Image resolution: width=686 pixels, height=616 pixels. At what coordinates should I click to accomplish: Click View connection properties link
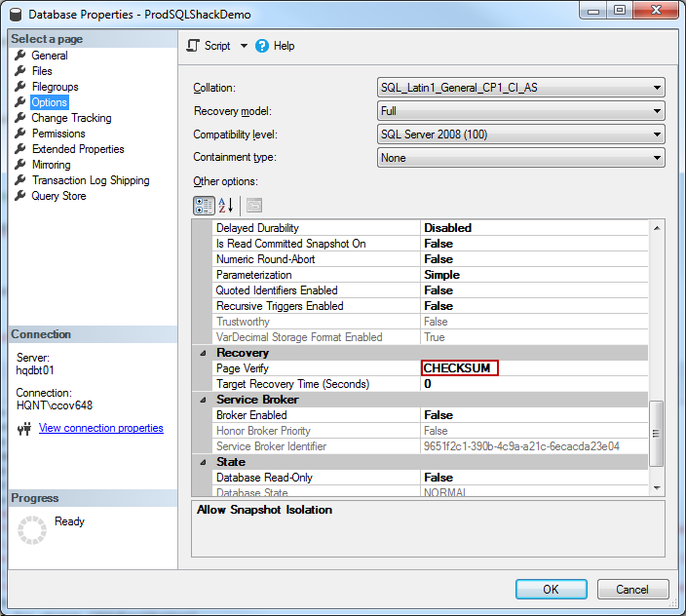[x=100, y=428]
